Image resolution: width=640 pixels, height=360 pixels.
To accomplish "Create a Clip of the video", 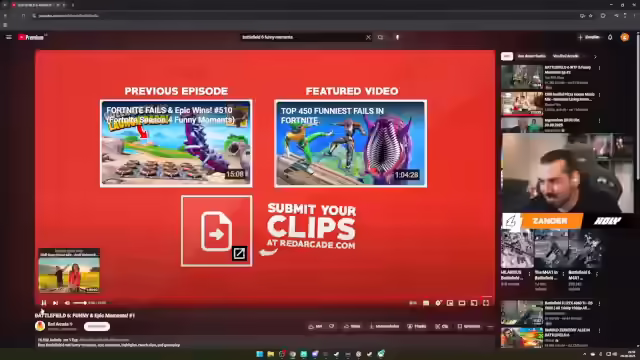I will coord(442,326).
